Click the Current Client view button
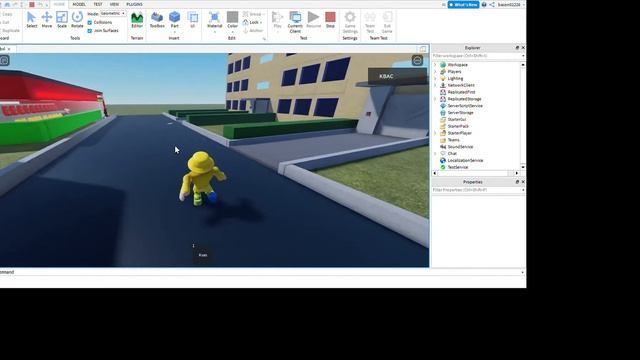 tap(295, 22)
